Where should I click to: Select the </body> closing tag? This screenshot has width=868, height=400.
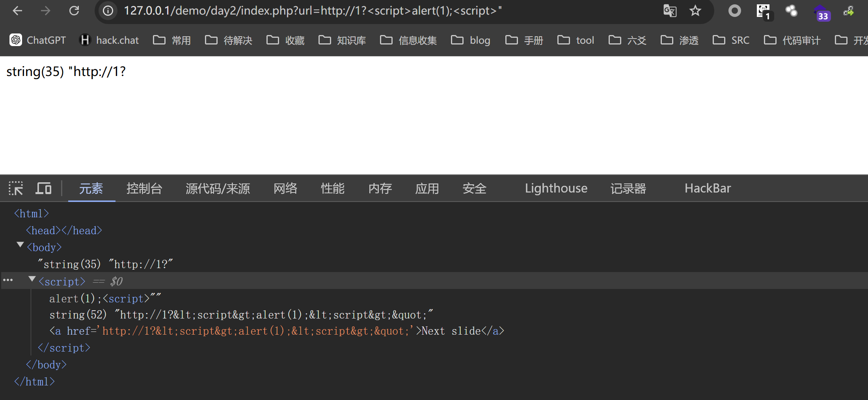click(x=46, y=365)
